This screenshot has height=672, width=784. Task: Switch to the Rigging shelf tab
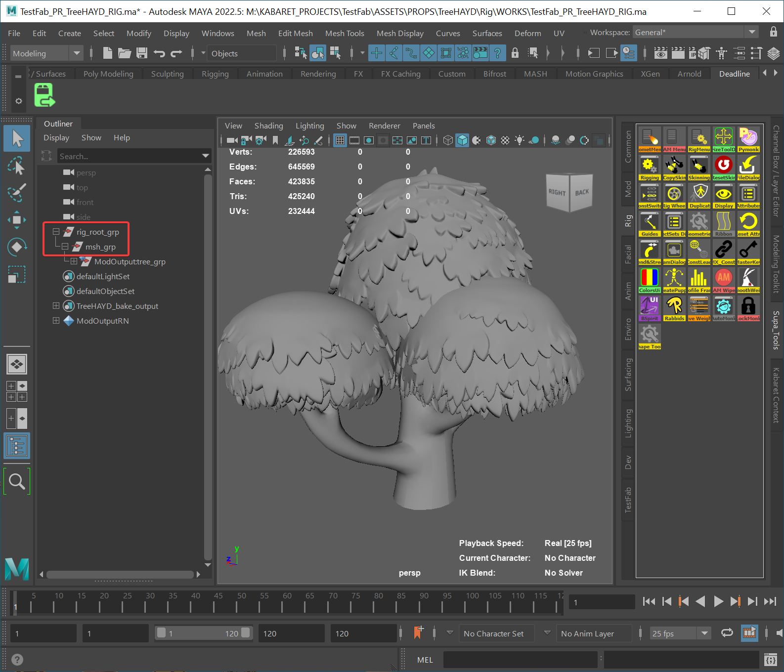pyautogui.click(x=215, y=74)
